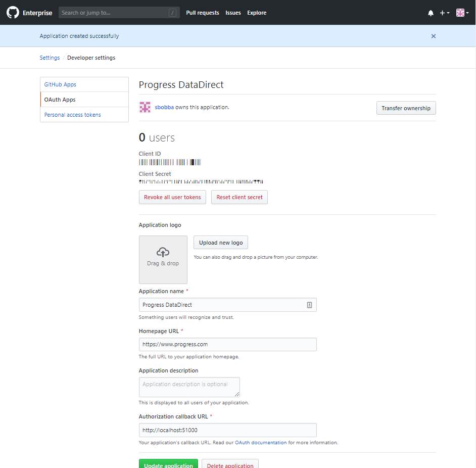Click the '0 users' count text

tap(157, 137)
